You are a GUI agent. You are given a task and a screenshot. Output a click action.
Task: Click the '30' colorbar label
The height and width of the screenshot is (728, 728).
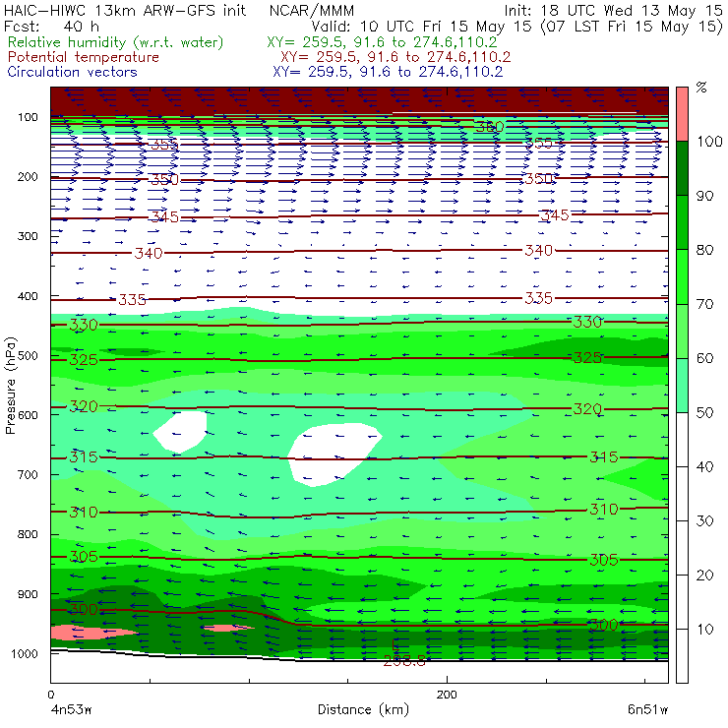[x=704, y=521]
